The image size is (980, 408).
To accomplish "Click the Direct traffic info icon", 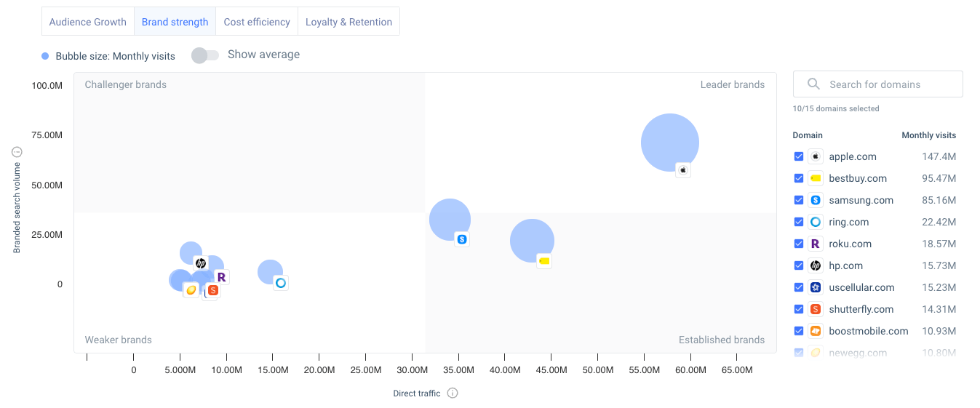I will tap(453, 393).
